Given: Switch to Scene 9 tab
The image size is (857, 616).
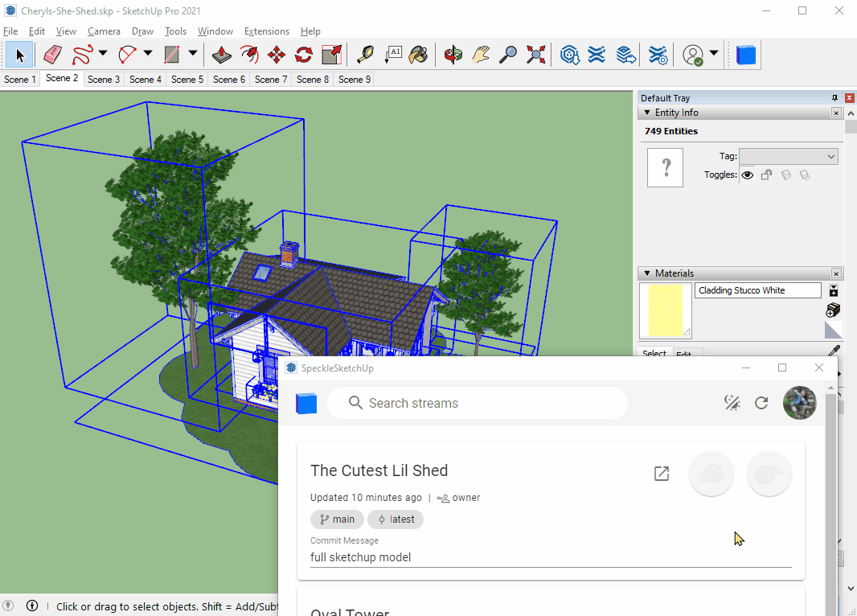Looking at the screenshot, I should [x=355, y=80].
